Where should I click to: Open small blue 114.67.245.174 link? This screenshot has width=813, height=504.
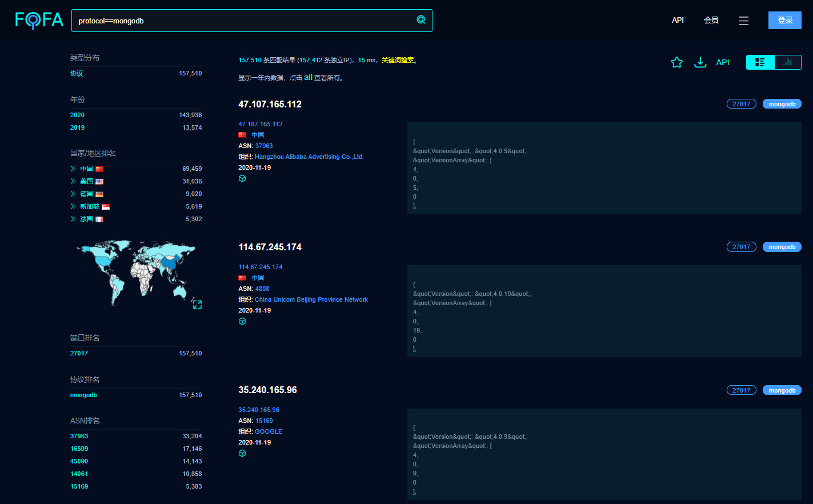pyautogui.click(x=261, y=267)
